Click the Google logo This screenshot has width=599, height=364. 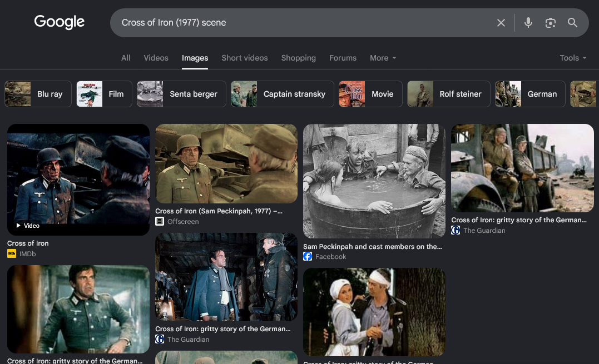pyautogui.click(x=59, y=22)
